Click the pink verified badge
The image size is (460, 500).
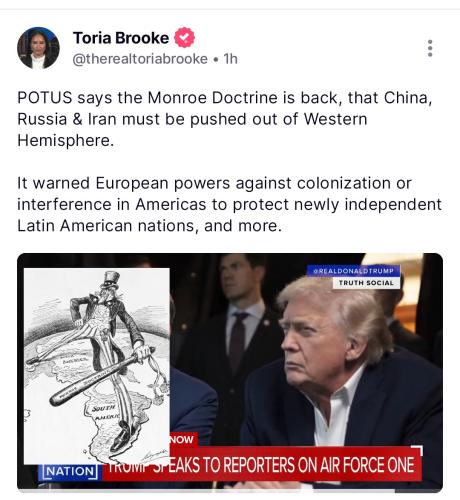click(184, 38)
